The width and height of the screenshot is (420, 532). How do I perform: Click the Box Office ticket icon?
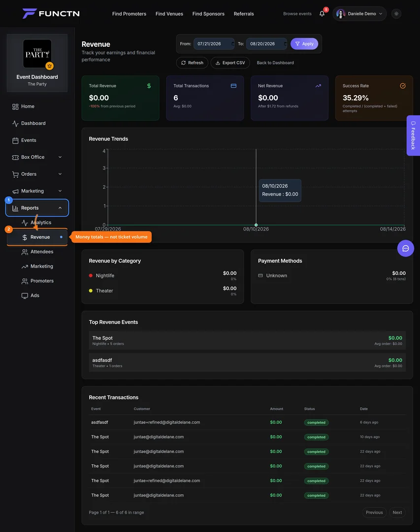click(x=15, y=158)
